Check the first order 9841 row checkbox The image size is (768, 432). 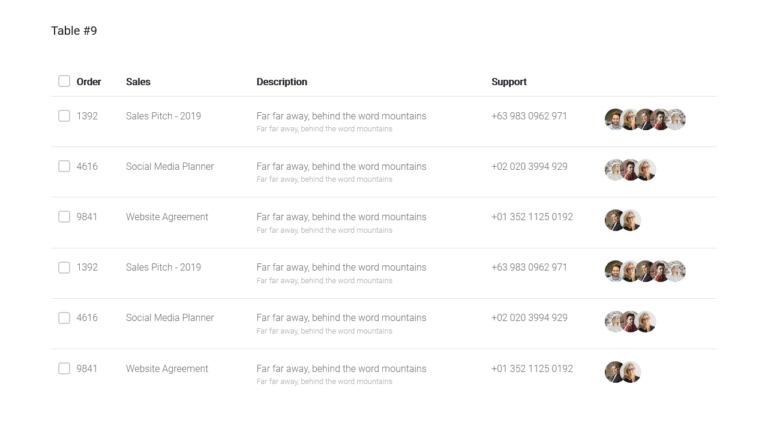(x=64, y=216)
